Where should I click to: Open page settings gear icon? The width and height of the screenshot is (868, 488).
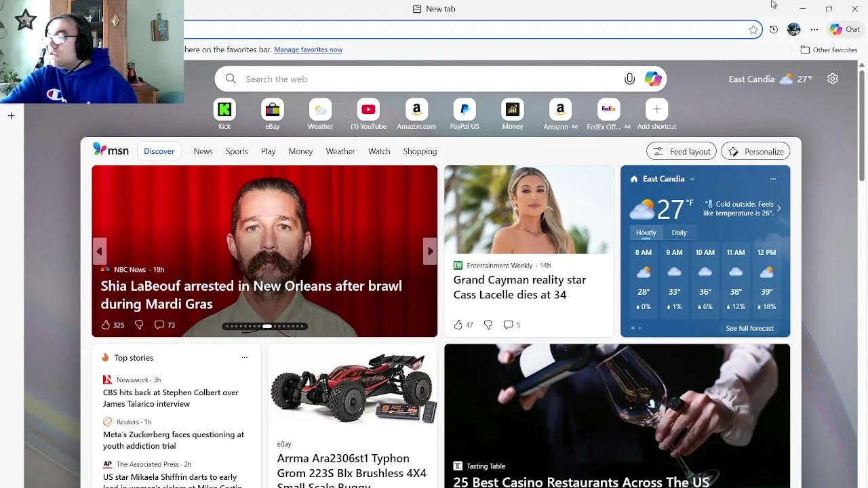(x=833, y=79)
